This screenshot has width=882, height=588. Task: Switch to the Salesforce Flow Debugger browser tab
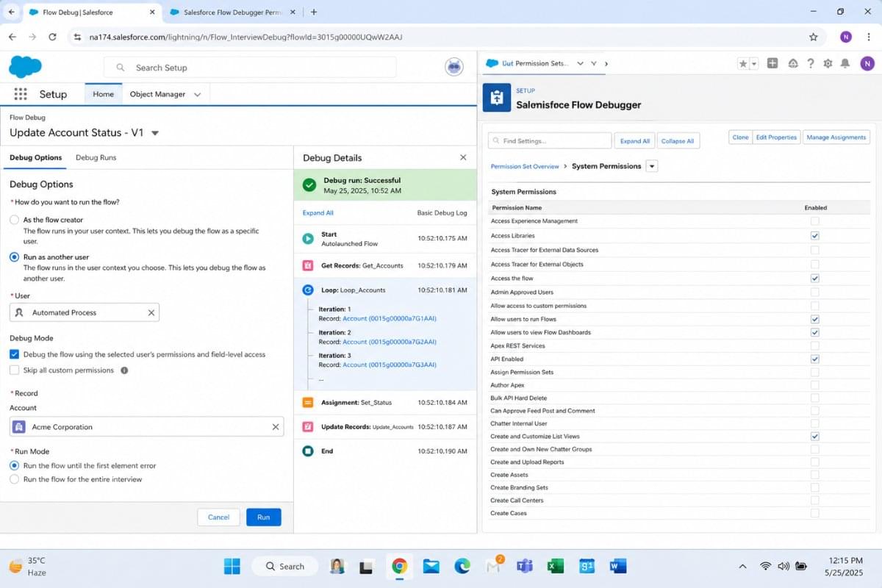pos(232,12)
